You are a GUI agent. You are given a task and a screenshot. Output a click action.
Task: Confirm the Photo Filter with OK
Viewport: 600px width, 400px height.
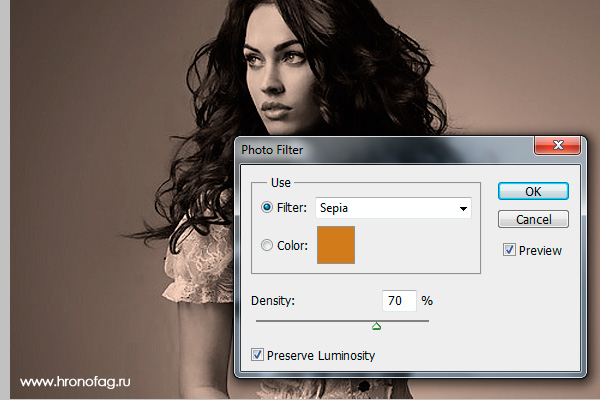pyautogui.click(x=533, y=191)
